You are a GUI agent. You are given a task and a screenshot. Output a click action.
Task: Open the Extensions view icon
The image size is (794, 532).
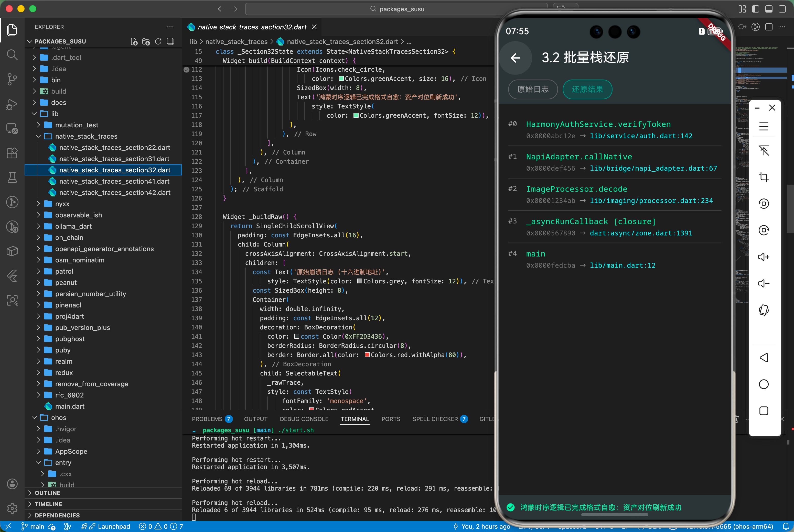tap(12, 153)
